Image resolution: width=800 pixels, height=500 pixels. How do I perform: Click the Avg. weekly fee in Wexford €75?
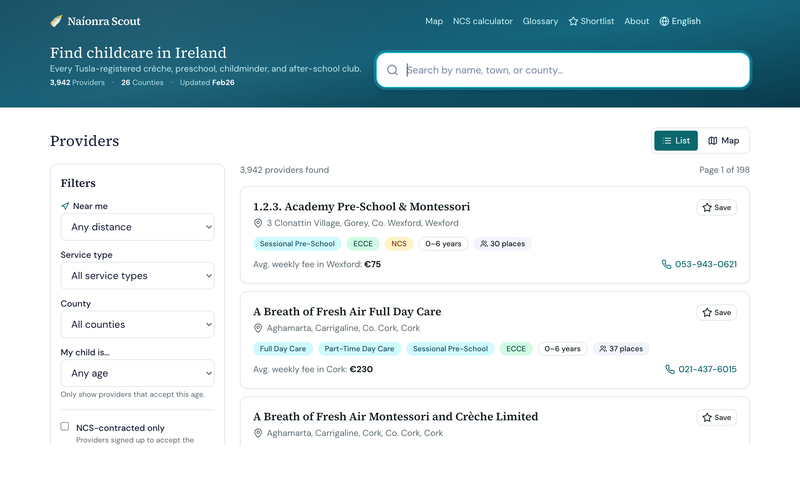click(317, 264)
